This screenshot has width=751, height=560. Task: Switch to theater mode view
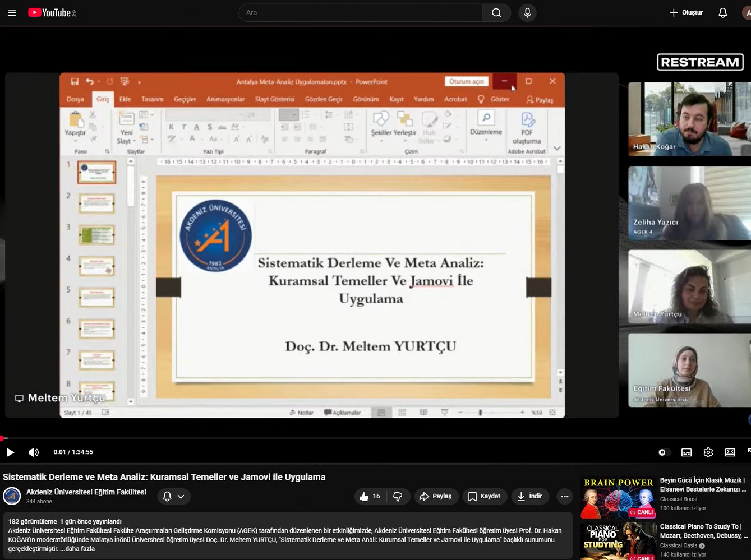[x=730, y=452]
